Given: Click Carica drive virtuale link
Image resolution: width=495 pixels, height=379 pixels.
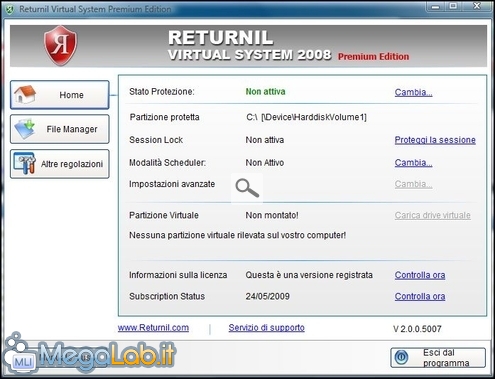Looking at the screenshot, I should pos(433,215).
